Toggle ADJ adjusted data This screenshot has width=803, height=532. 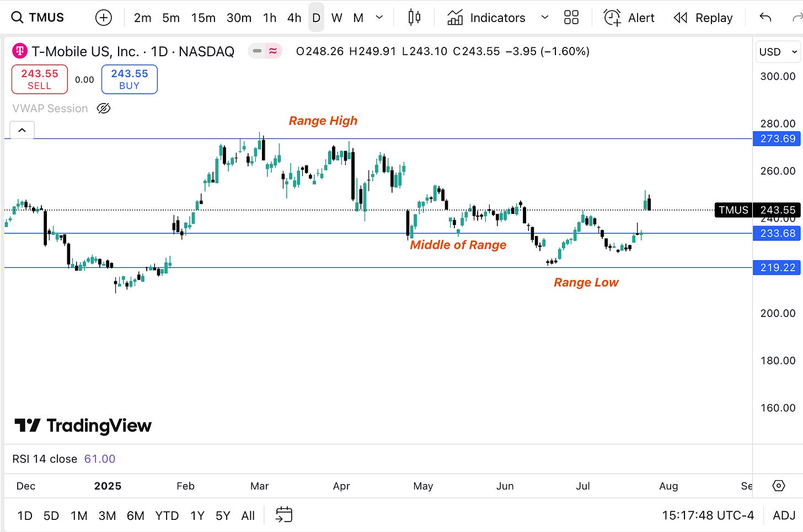[x=784, y=515]
